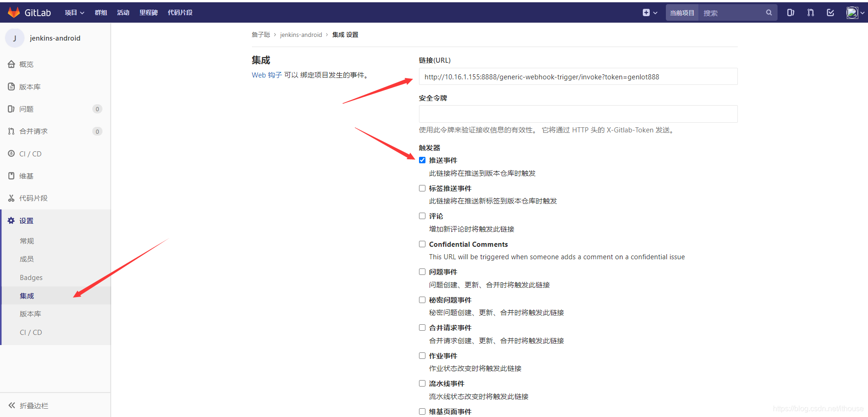Enable the 评论 checkbox
The height and width of the screenshot is (417, 868).
point(422,216)
